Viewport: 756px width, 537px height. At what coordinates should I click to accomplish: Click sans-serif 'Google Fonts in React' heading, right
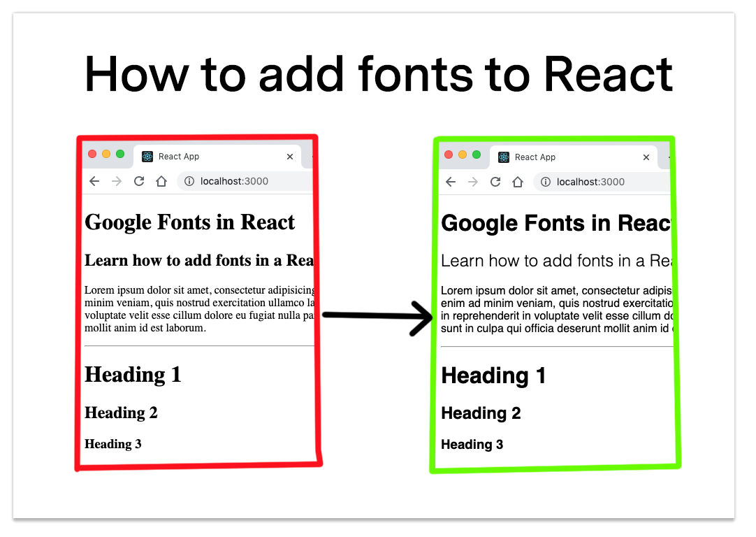click(x=556, y=223)
